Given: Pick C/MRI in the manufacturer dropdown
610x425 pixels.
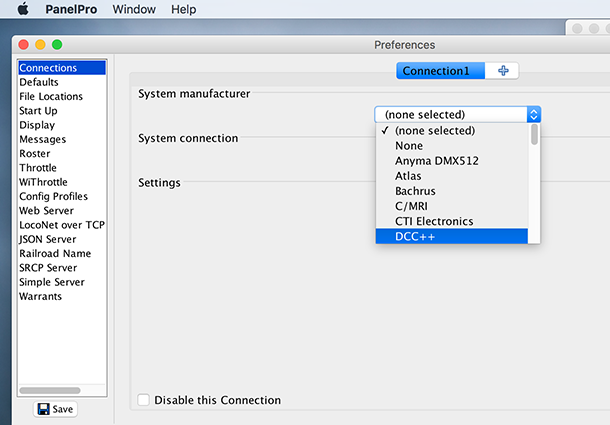Looking at the screenshot, I should 452,206.
